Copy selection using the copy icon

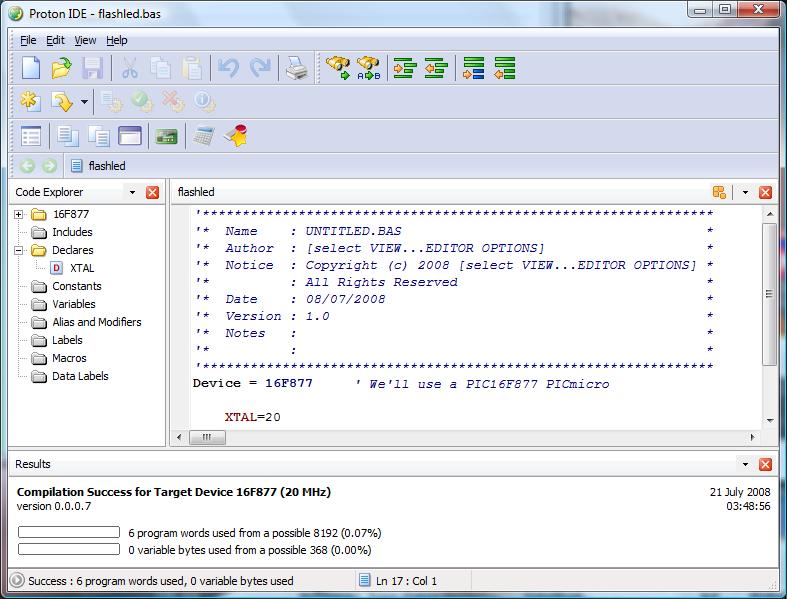(161, 68)
